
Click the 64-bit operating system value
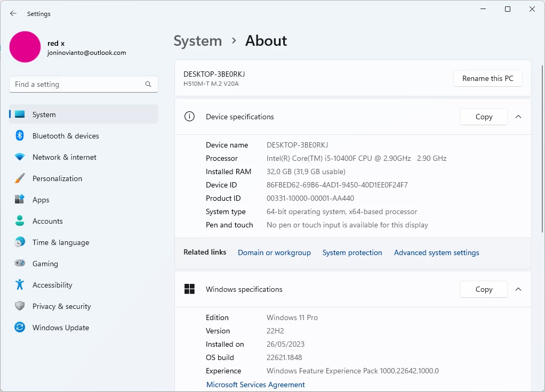pyautogui.click(x=342, y=211)
